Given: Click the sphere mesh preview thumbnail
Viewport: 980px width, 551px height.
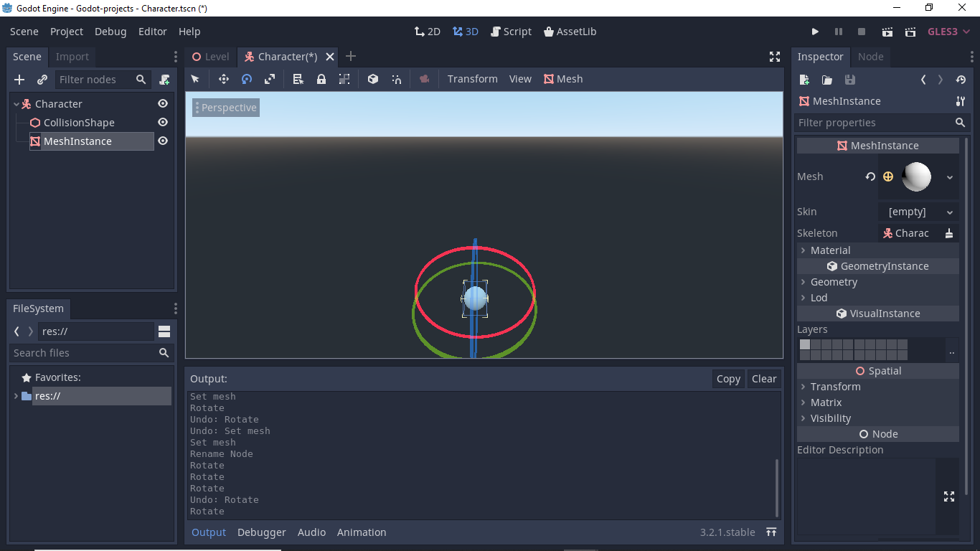Looking at the screenshot, I should point(917,176).
